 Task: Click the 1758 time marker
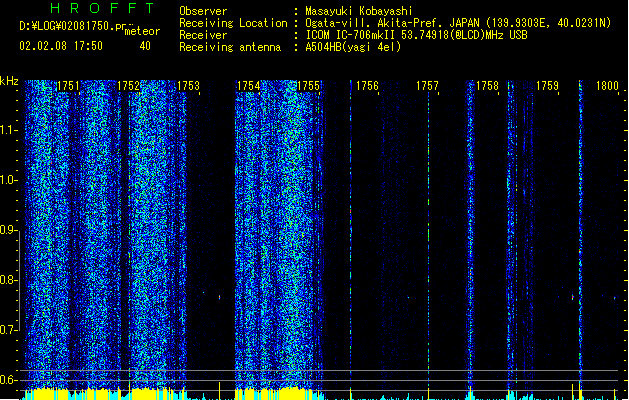[x=487, y=86]
